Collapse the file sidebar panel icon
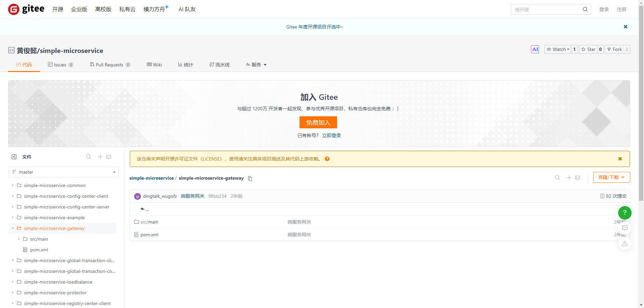The image size is (644, 308). click(14, 157)
